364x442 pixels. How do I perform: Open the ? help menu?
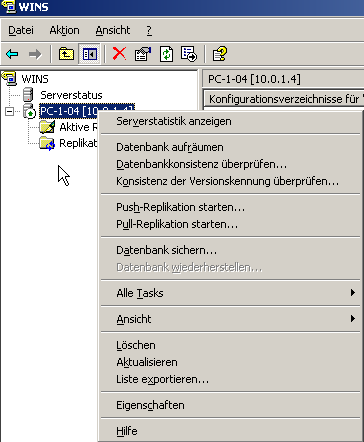(x=149, y=30)
